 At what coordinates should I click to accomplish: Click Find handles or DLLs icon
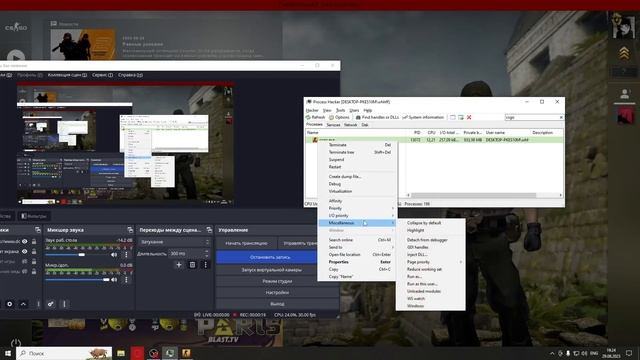tap(358, 117)
